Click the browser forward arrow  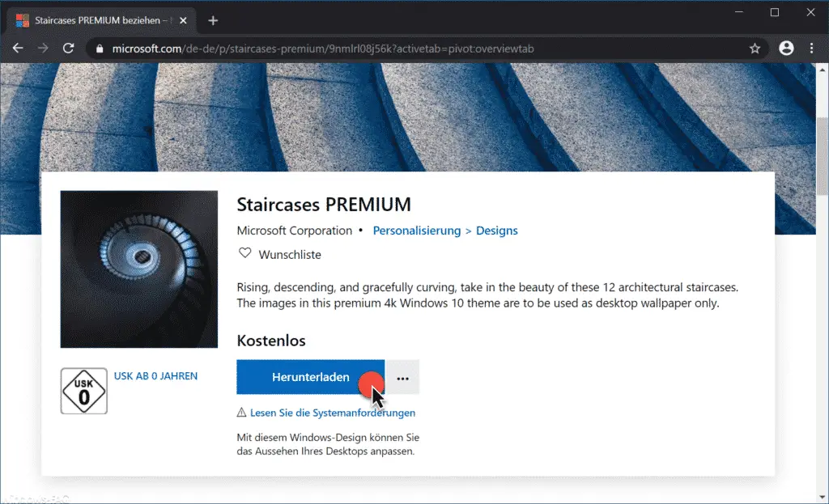[43, 49]
